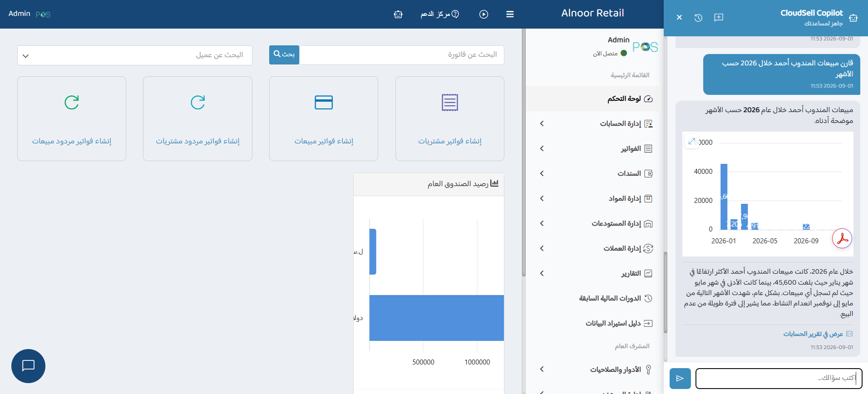Send the Copilot message
This screenshot has height=394, width=868.
pos(680,379)
